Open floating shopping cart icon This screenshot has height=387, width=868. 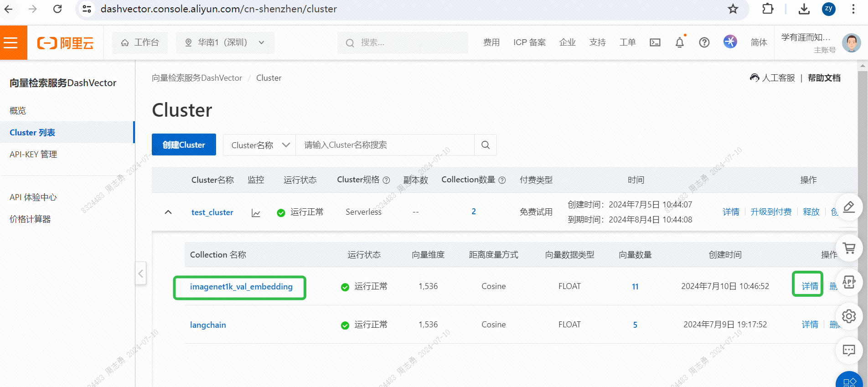tap(849, 248)
